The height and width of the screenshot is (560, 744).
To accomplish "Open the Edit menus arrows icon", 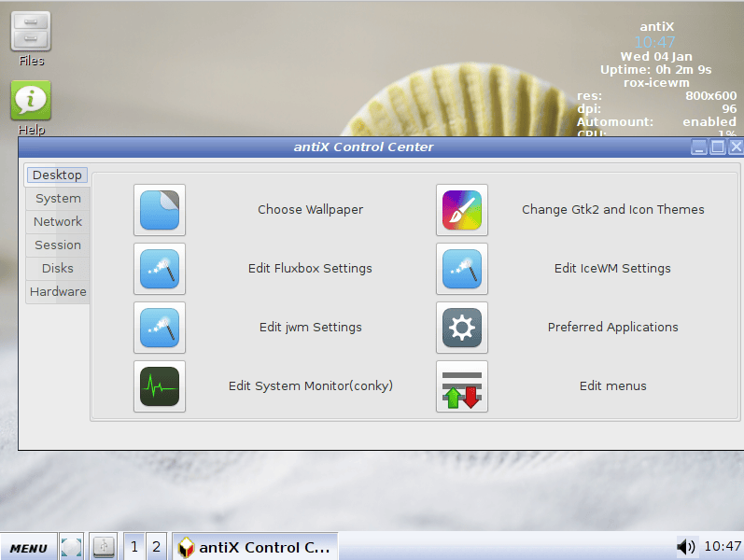I will [x=462, y=386].
